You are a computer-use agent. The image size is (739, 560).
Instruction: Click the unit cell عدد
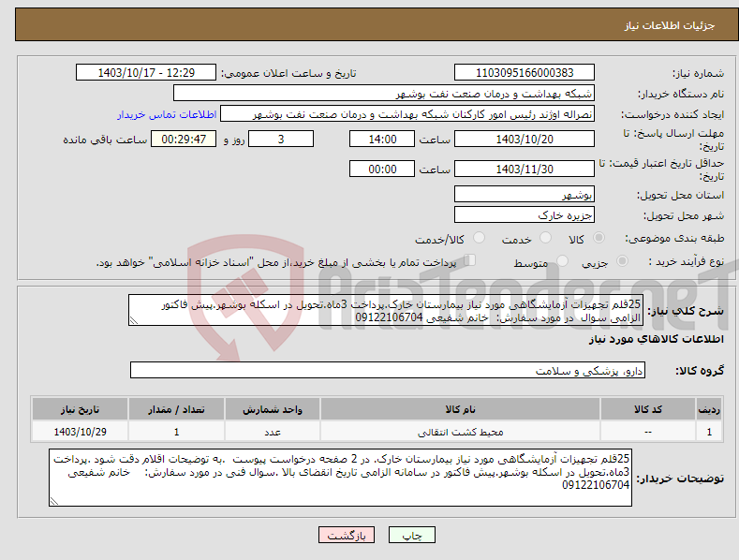click(273, 432)
